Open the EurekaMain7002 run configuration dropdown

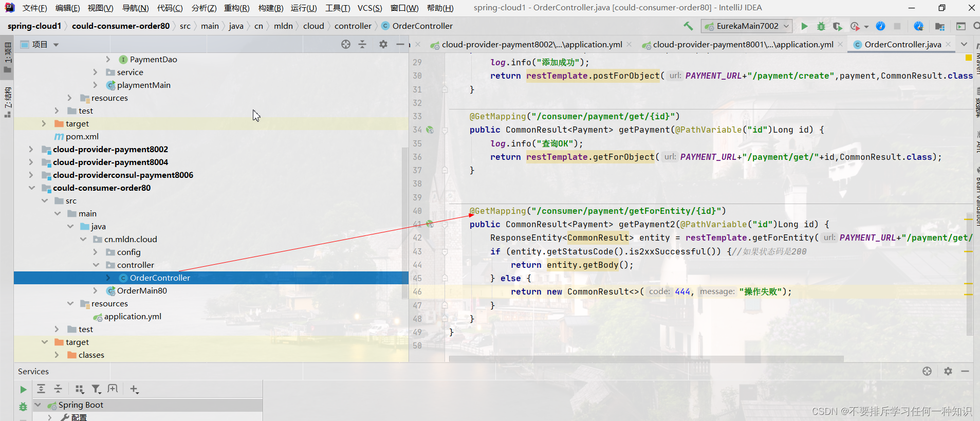click(x=747, y=26)
